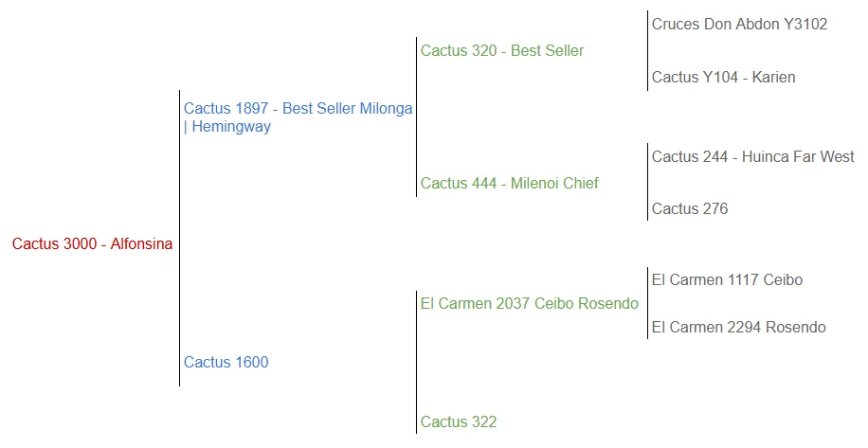
Task: Open El Carmen 2294 Rosendo
Action: 738,328
